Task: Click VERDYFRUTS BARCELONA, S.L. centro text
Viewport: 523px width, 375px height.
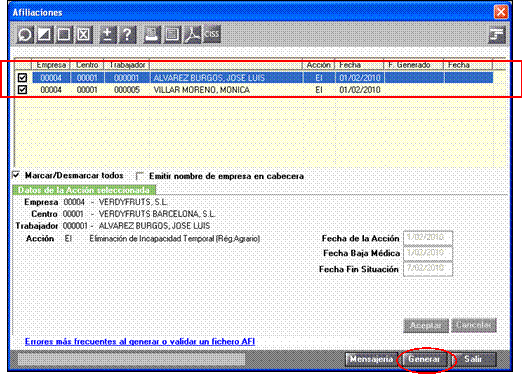Action: click(157, 214)
